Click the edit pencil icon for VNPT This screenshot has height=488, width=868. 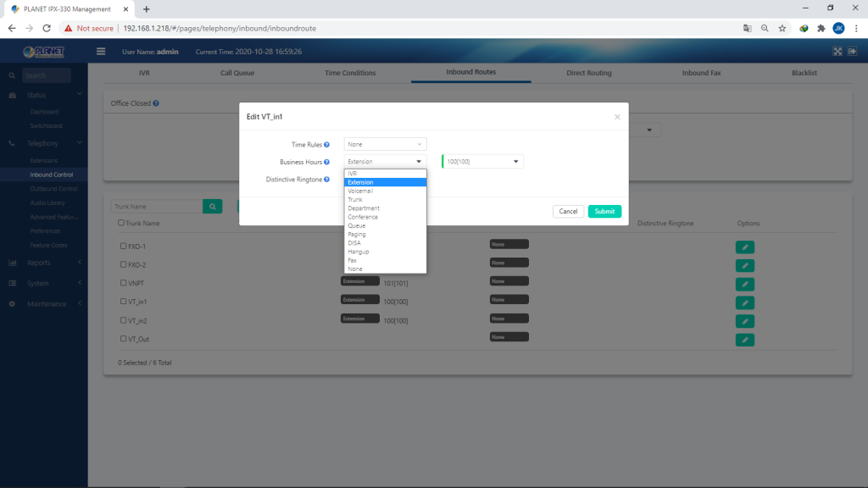pos(744,285)
